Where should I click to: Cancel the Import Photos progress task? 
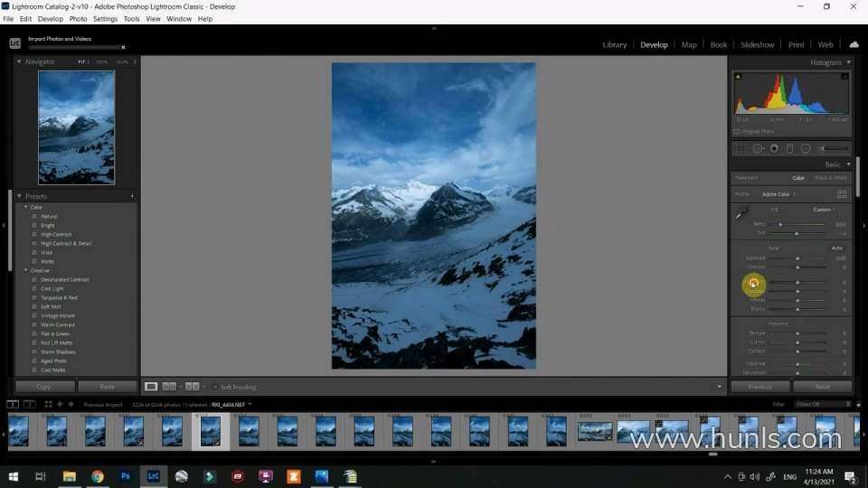coord(124,47)
